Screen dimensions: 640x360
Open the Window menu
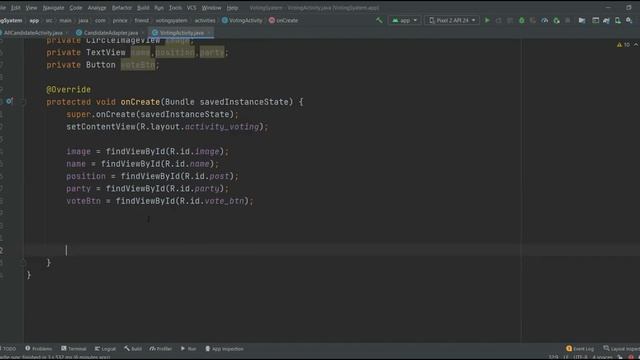pyautogui.click(x=211, y=8)
